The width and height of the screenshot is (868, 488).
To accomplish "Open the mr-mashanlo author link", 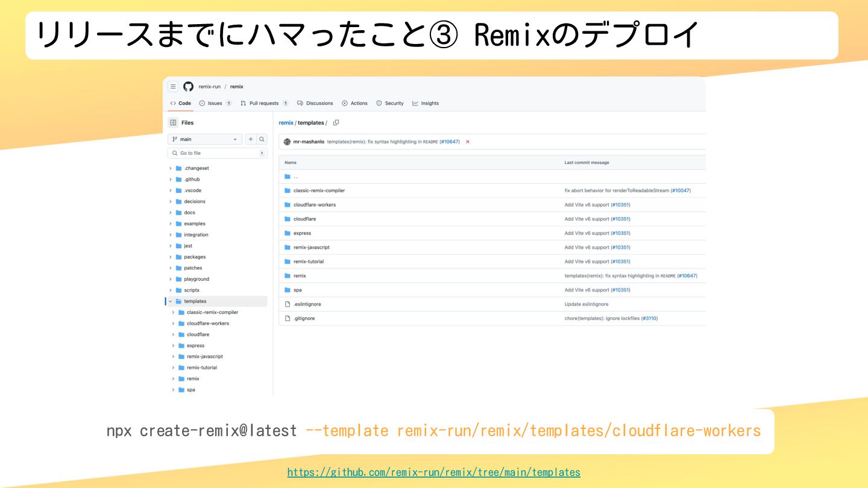I will [309, 142].
